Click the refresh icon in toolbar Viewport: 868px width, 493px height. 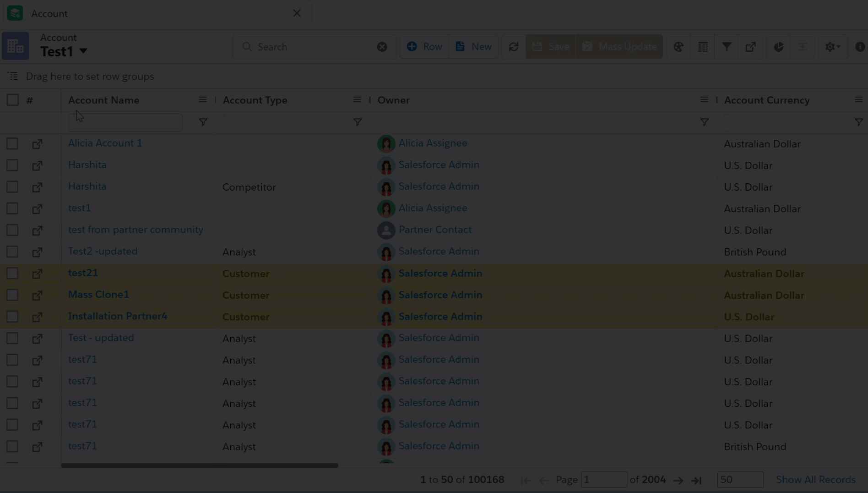pyautogui.click(x=514, y=47)
